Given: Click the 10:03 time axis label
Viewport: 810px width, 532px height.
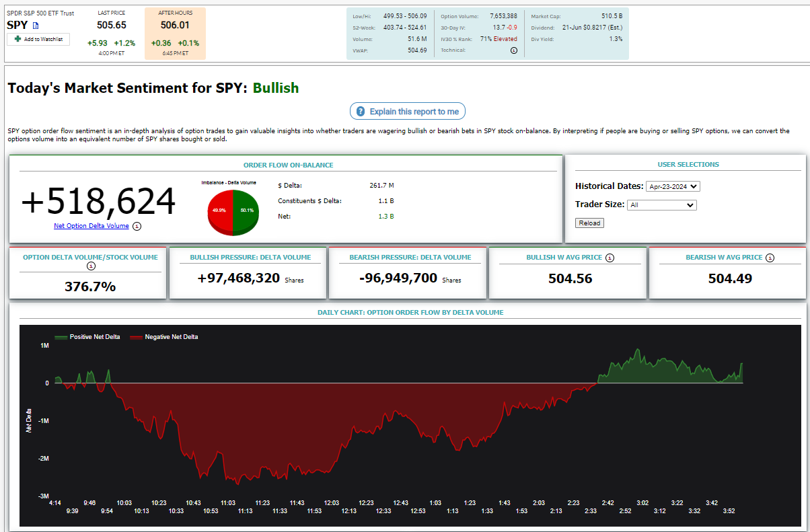Looking at the screenshot, I should tap(124, 502).
